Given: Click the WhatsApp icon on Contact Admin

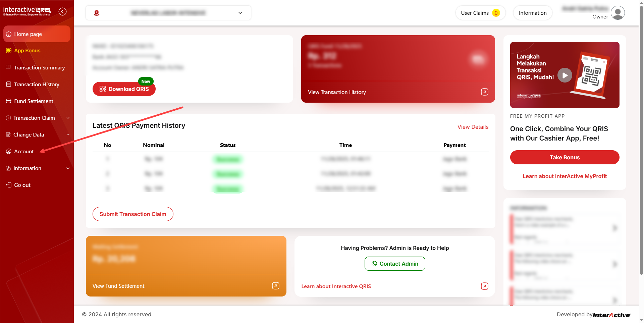Looking at the screenshot, I should [374, 264].
